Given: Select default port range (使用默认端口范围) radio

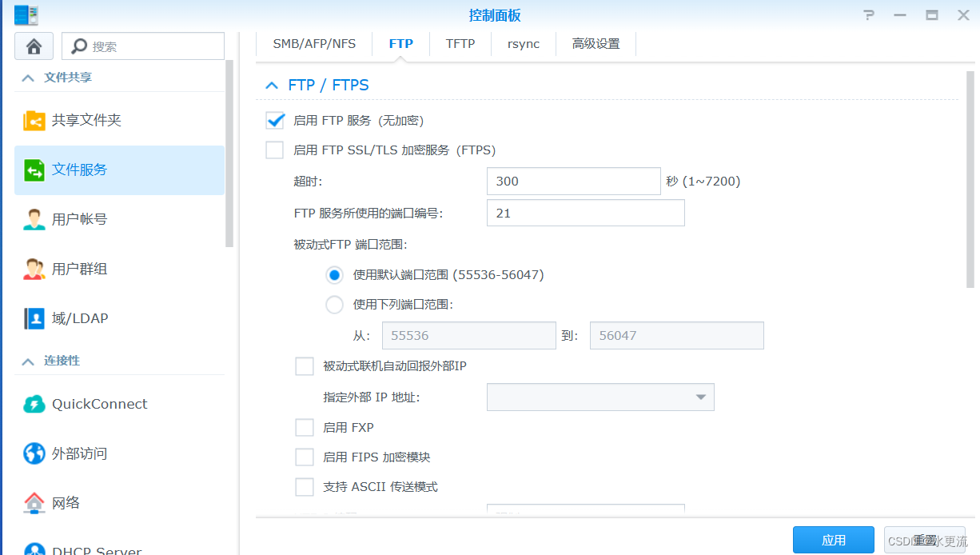Looking at the screenshot, I should point(335,275).
